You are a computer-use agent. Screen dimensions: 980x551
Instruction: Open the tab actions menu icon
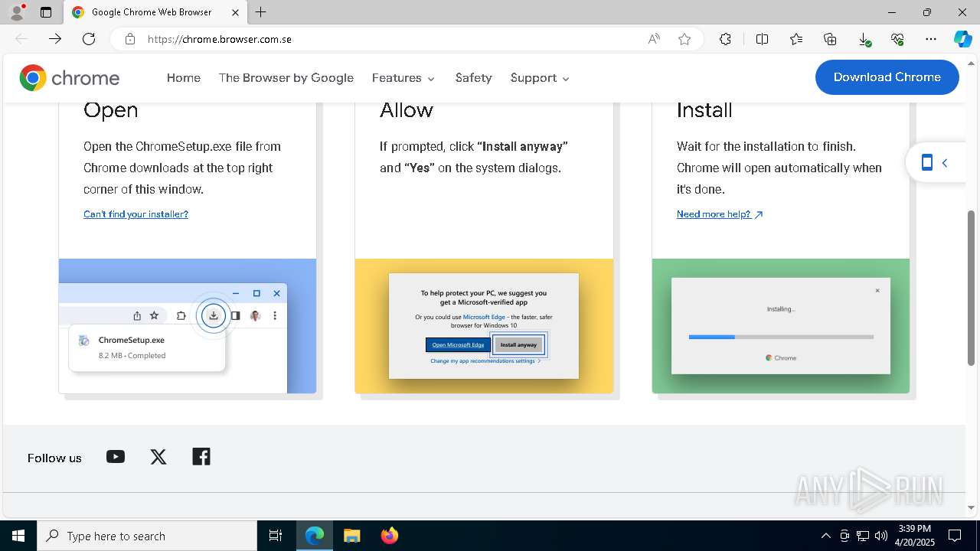coord(46,12)
